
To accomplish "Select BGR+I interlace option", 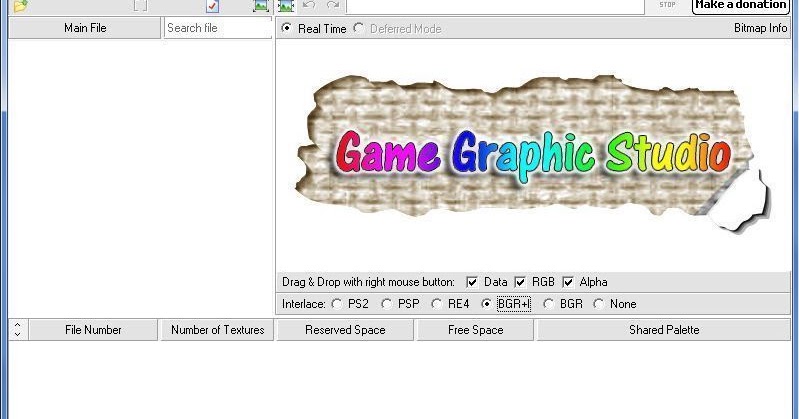I will pos(486,304).
